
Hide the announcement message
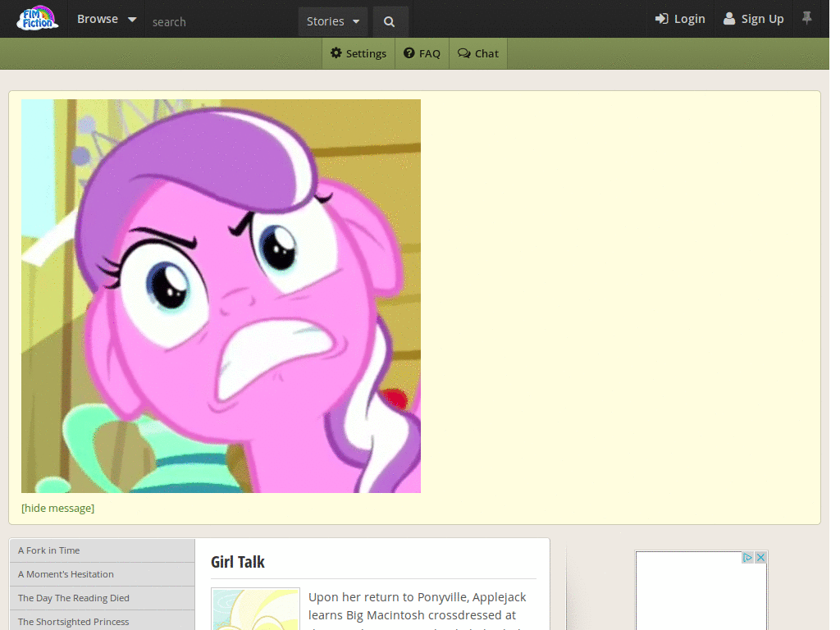point(58,508)
